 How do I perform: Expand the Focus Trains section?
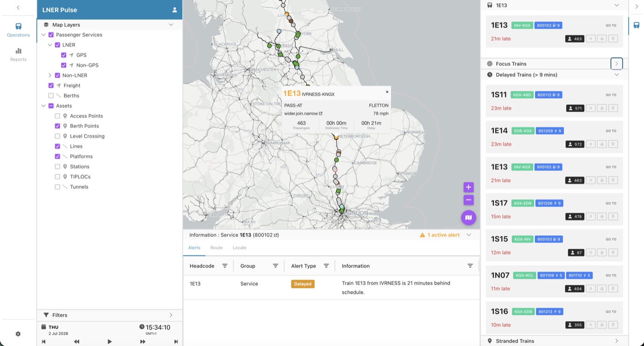pyautogui.click(x=616, y=63)
